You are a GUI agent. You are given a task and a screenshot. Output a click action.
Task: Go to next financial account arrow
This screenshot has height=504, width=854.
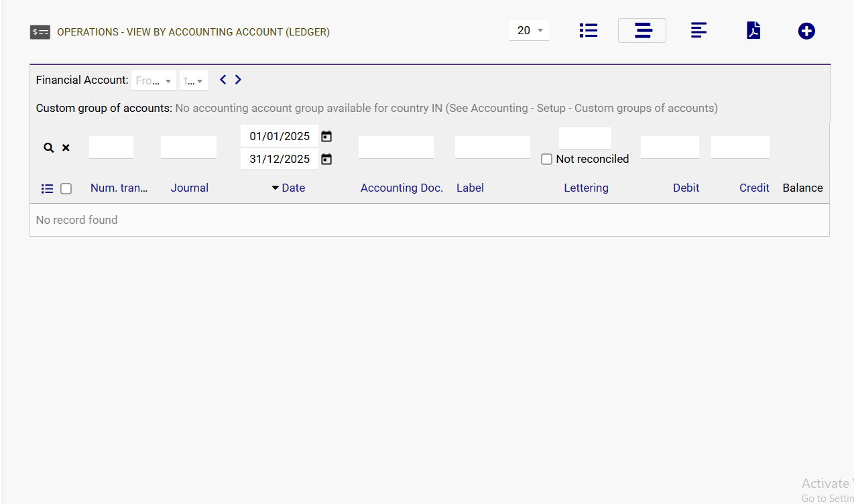[238, 80]
